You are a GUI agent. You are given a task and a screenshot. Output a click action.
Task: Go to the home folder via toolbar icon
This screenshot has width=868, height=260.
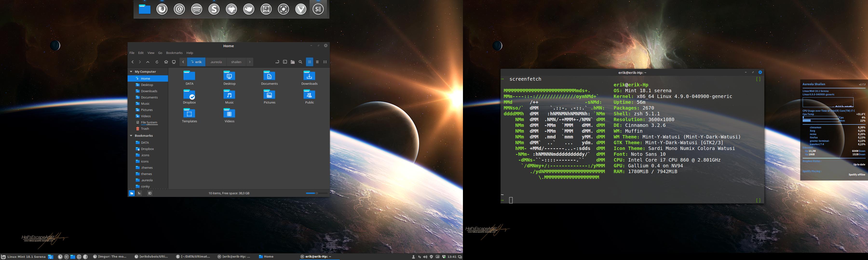[x=166, y=62]
